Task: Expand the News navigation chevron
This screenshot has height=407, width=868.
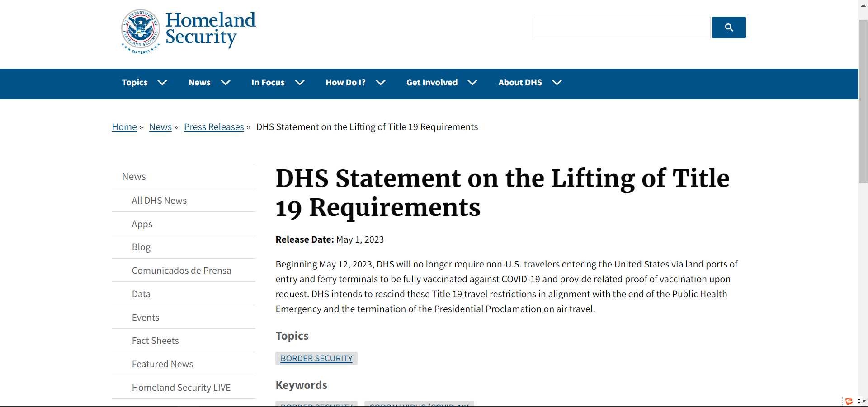Action: coord(226,82)
